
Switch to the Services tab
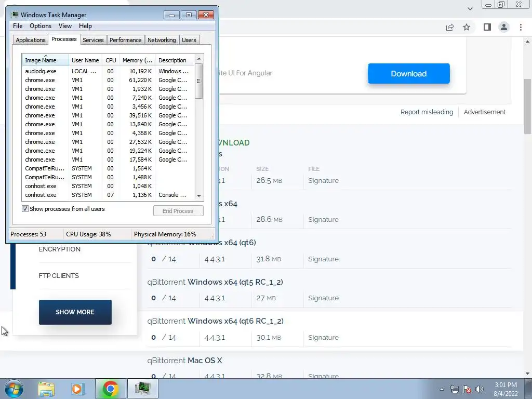[93, 40]
